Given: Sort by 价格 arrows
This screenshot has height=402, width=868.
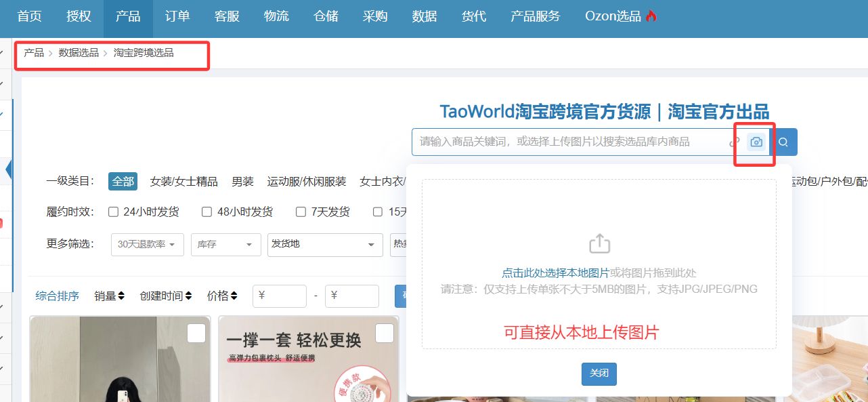Looking at the screenshot, I should tap(234, 296).
